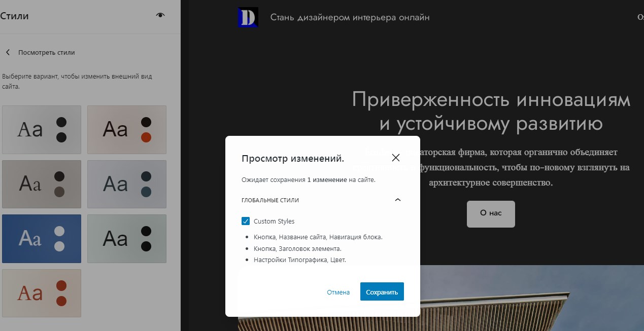Click the Глобальные стили section header
This screenshot has width=644, height=331.
(x=270, y=200)
